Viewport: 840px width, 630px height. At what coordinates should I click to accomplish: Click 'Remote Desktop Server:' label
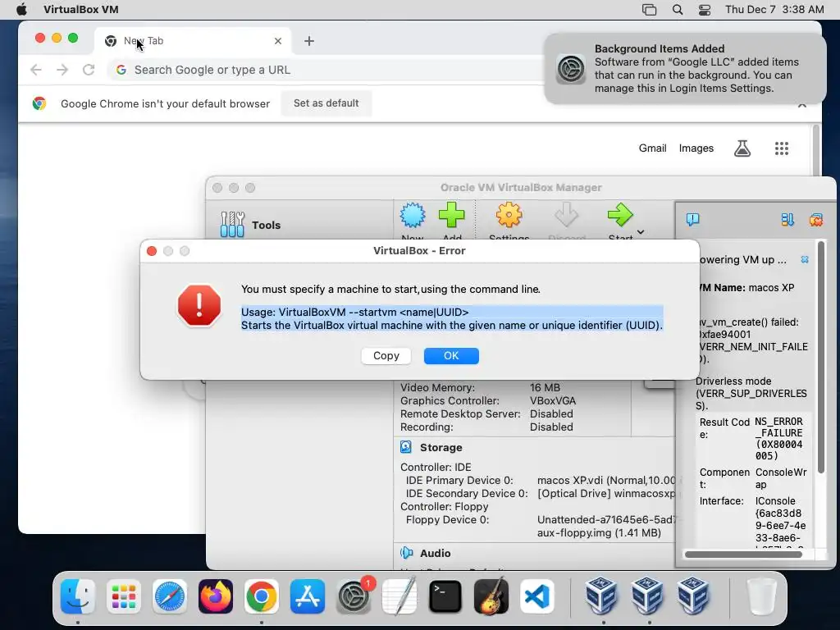[460, 413]
